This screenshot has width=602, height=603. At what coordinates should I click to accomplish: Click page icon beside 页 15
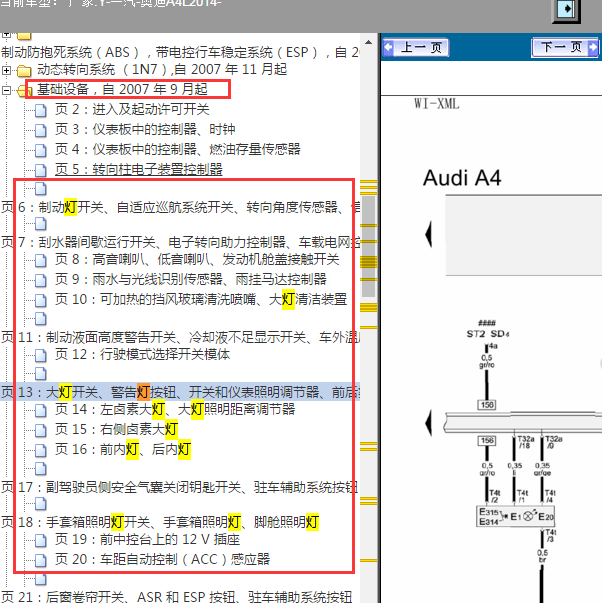(x=41, y=430)
